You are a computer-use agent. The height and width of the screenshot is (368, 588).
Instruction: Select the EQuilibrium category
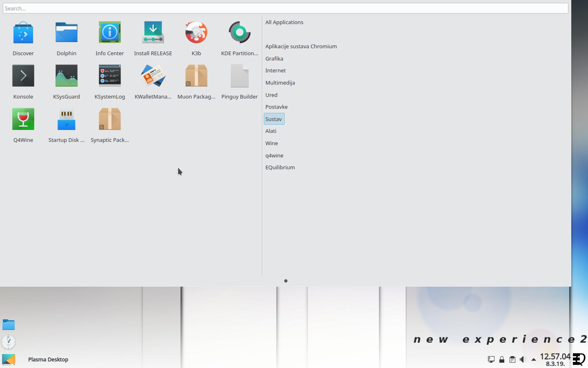coord(280,167)
